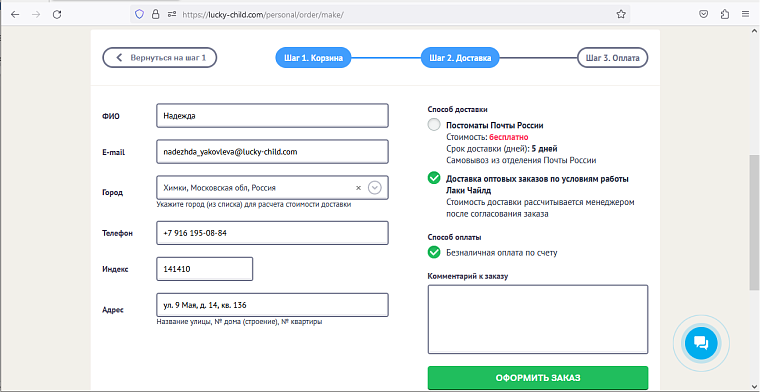The height and width of the screenshot is (392, 760).
Task: Open the live chat bubble icon
Action: [701, 343]
